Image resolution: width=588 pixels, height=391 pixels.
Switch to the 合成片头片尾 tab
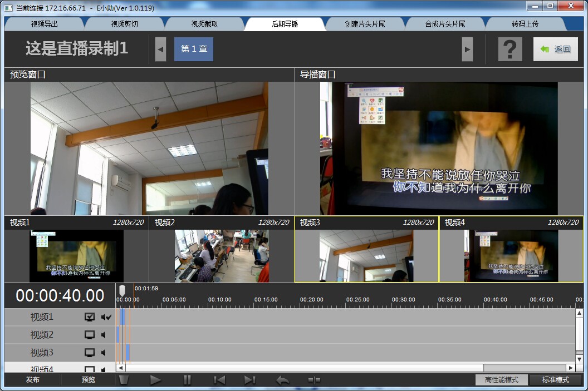click(x=445, y=24)
